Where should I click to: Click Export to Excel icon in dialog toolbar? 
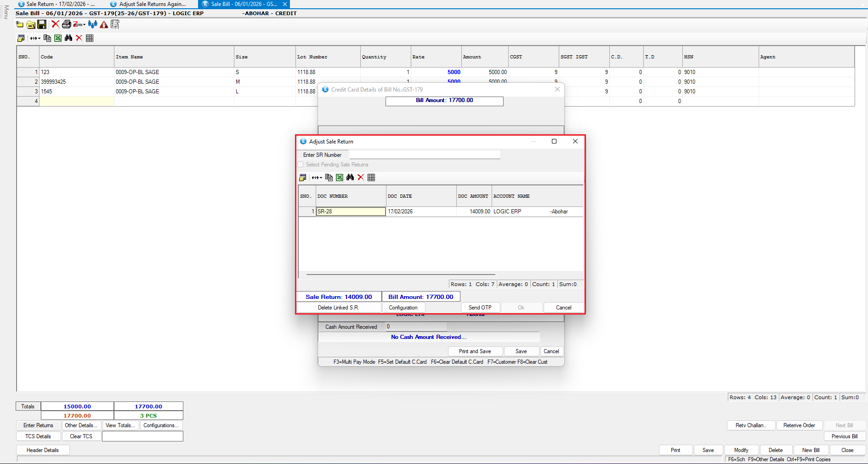[340, 178]
